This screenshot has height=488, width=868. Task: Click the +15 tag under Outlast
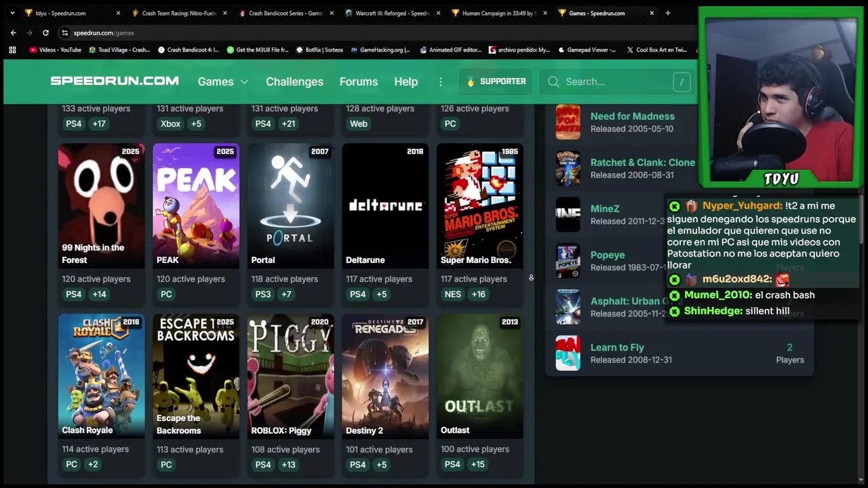[478, 464]
